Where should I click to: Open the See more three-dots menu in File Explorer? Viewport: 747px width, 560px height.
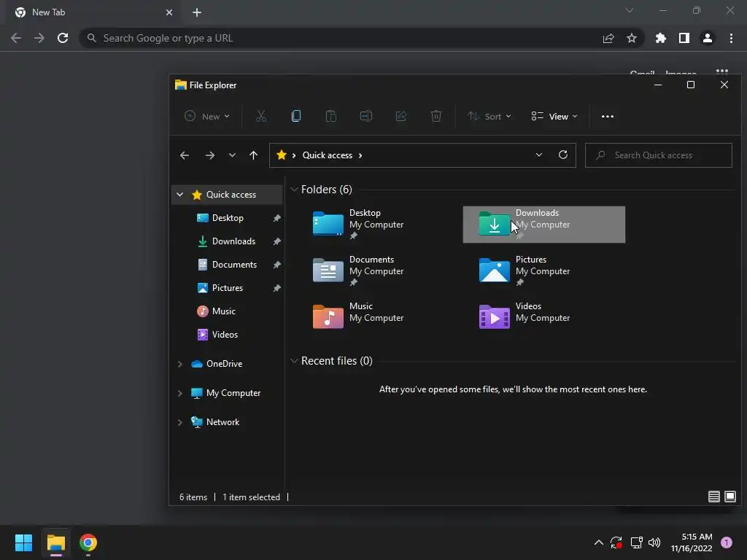point(608,116)
